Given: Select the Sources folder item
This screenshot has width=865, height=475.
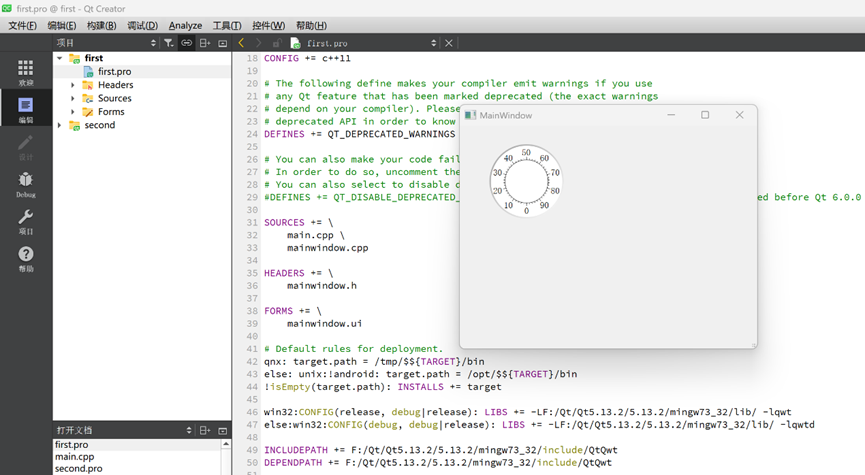Looking at the screenshot, I should pyautogui.click(x=115, y=98).
